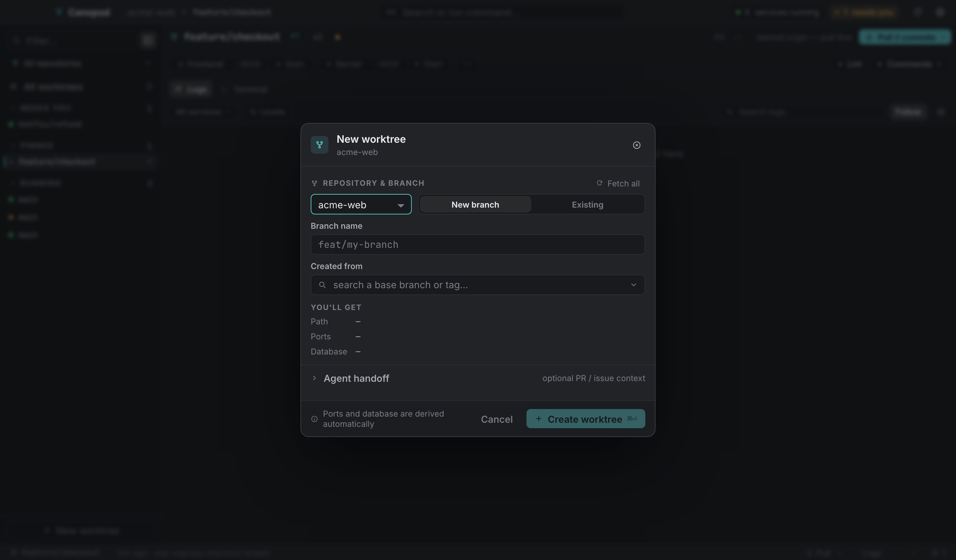Click the Path label in You'll get
956x560 pixels.
(x=319, y=321)
